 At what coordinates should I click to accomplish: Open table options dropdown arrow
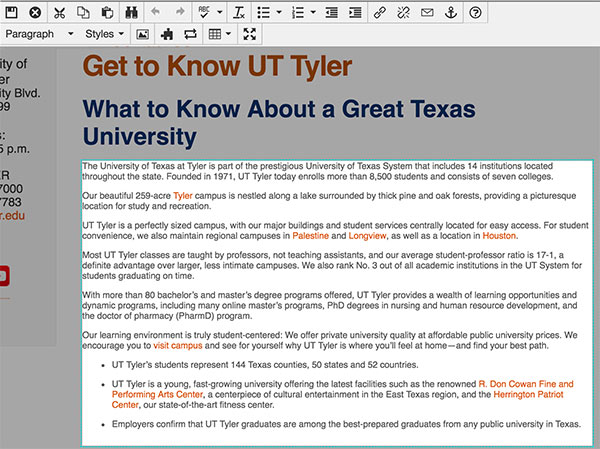point(228,34)
